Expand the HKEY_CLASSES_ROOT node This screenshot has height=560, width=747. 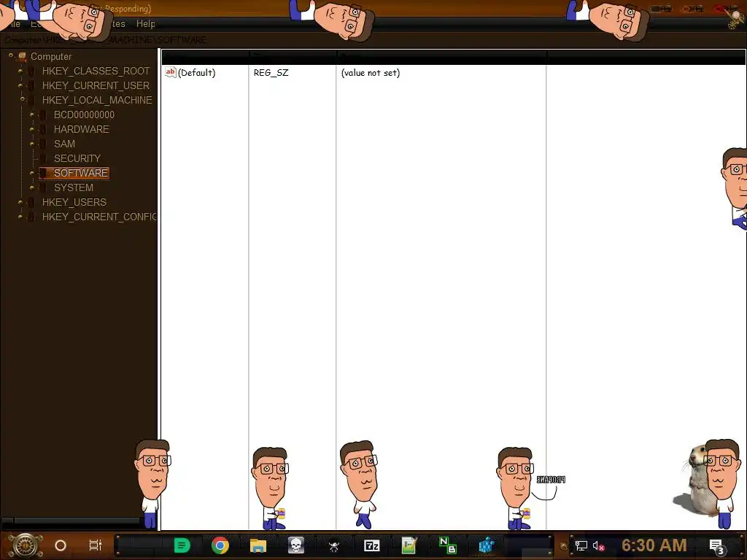(20, 71)
